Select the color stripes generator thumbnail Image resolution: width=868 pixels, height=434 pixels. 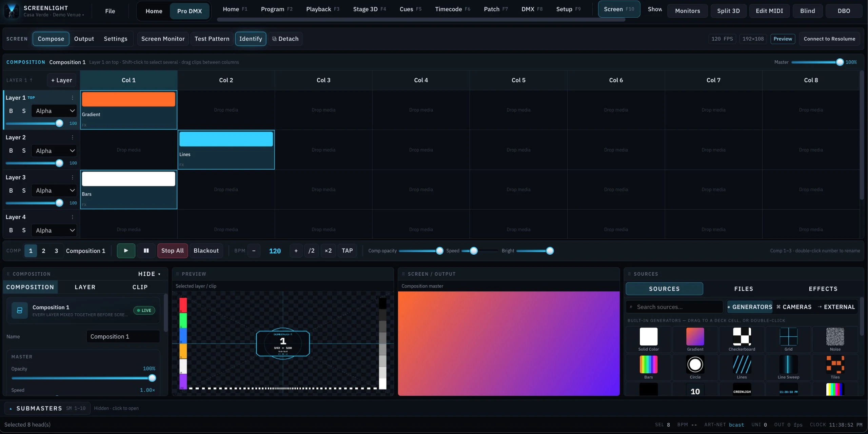835,390
